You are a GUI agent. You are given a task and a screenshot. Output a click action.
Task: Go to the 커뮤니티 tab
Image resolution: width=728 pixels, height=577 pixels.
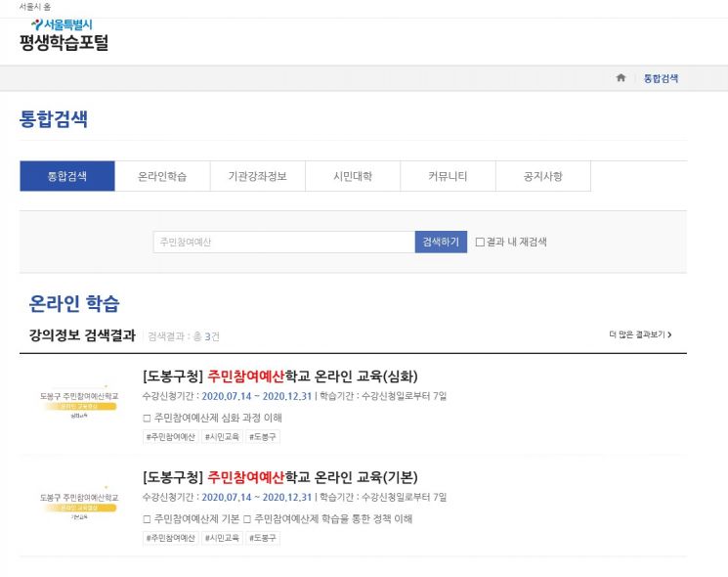point(448,176)
